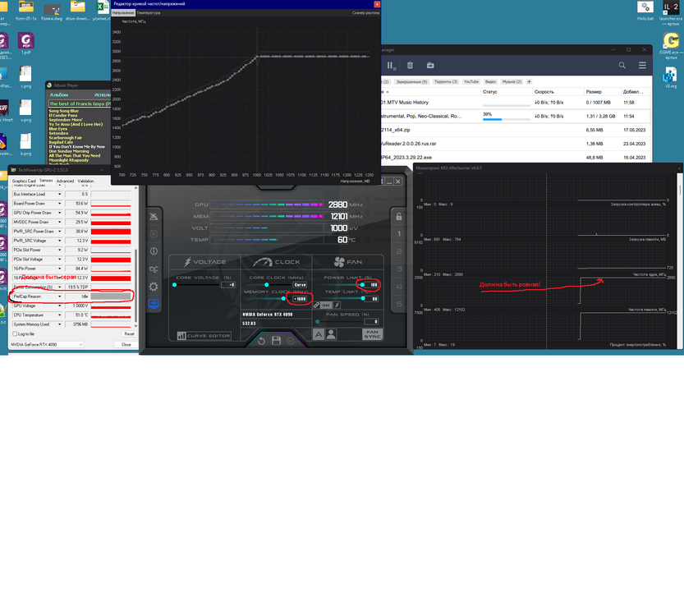The height and width of the screenshot is (616, 684).
Task: Reset settings with the circular arrow icon
Action: (261, 341)
